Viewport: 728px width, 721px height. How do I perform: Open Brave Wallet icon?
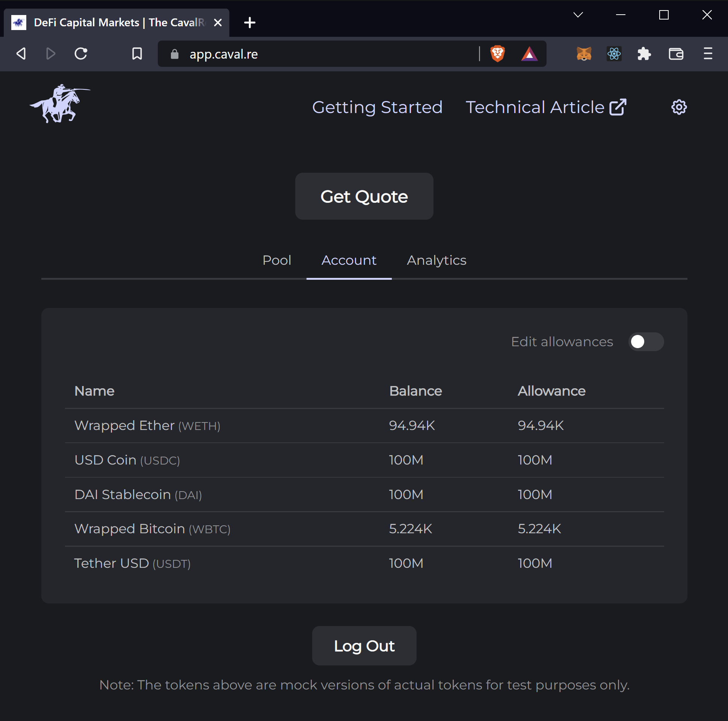point(676,54)
